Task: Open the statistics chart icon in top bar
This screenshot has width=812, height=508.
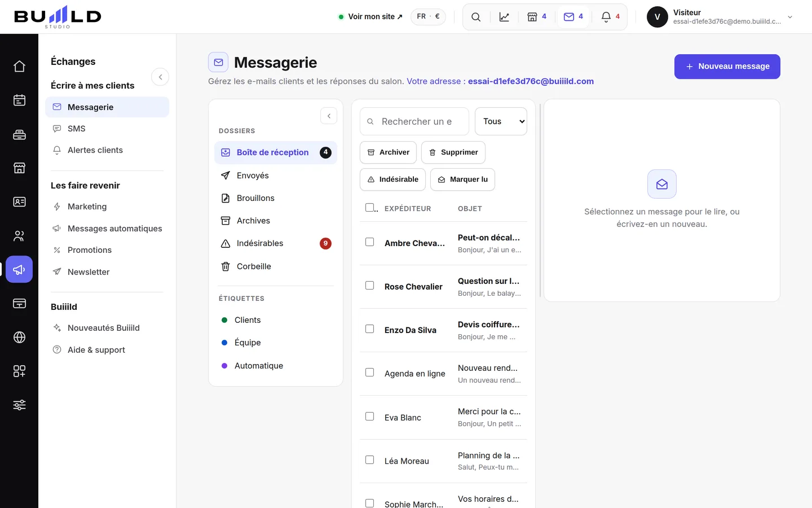Action: (x=504, y=17)
